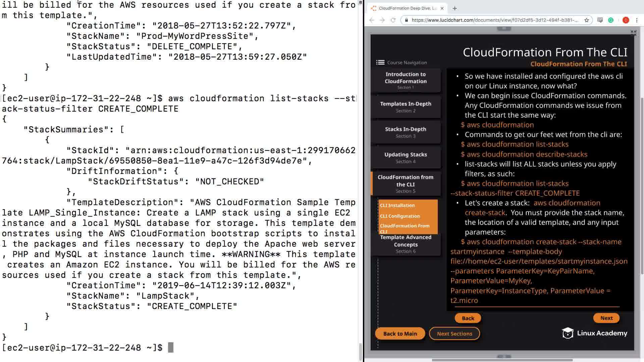The image size is (644, 362).
Task: Bookmark page with star icon
Action: point(587,20)
